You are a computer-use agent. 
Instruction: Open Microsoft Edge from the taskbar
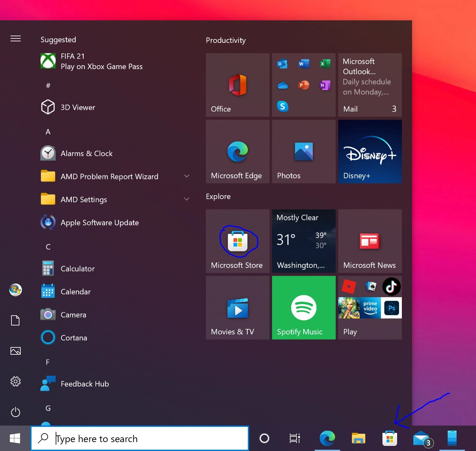pyautogui.click(x=327, y=438)
